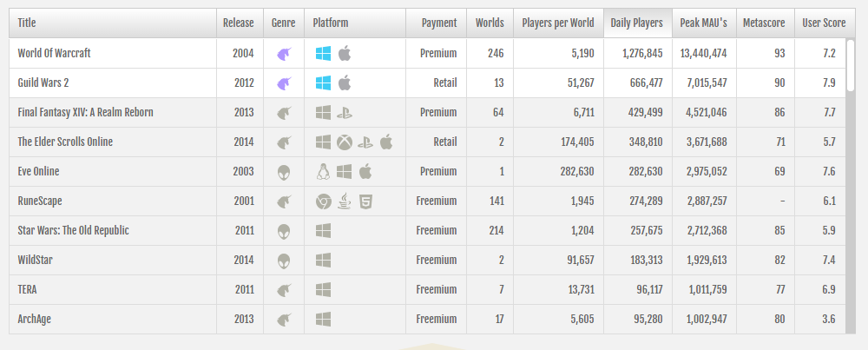Click the Java icon in the RuneScape row
The width and height of the screenshot is (868, 350).
(345, 201)
